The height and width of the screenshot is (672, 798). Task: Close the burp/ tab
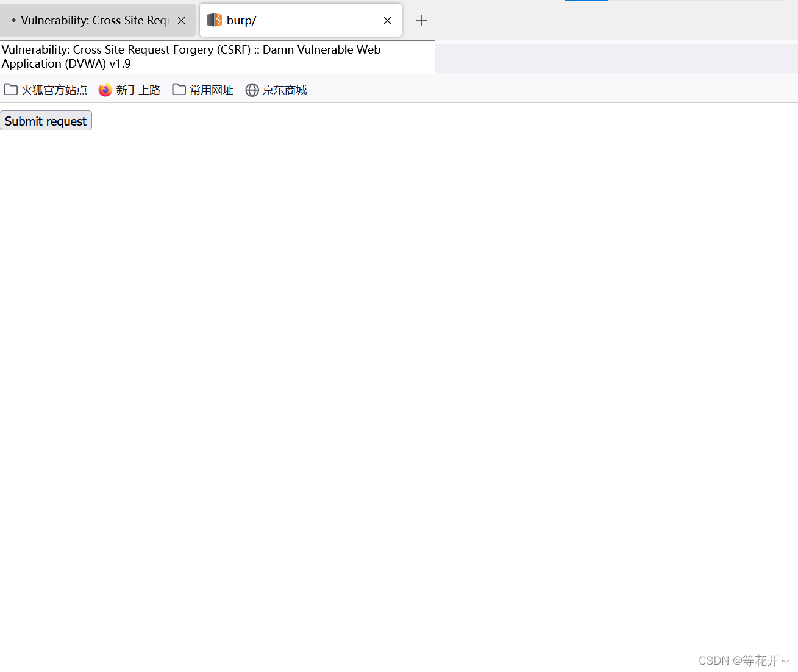[387, 20]
